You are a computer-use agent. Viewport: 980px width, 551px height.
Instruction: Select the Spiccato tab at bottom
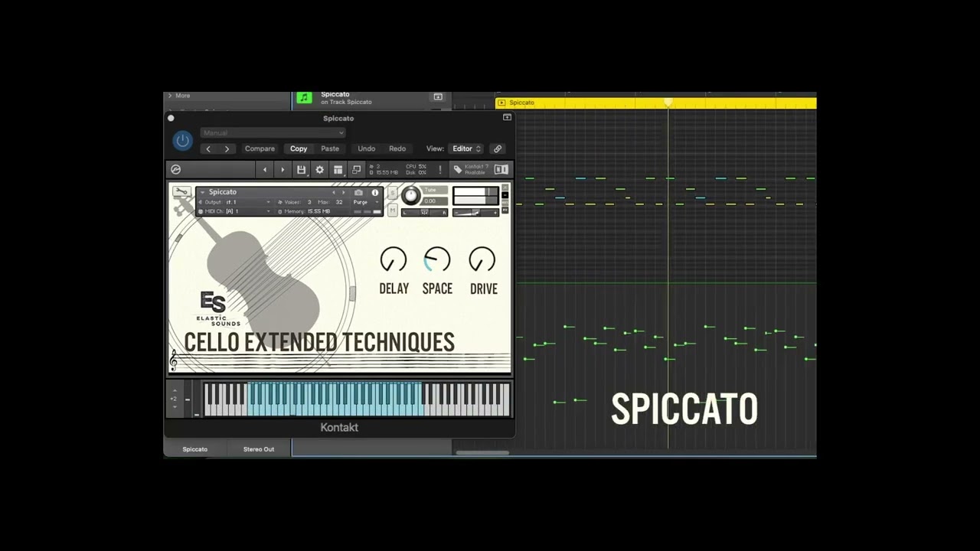195,449
